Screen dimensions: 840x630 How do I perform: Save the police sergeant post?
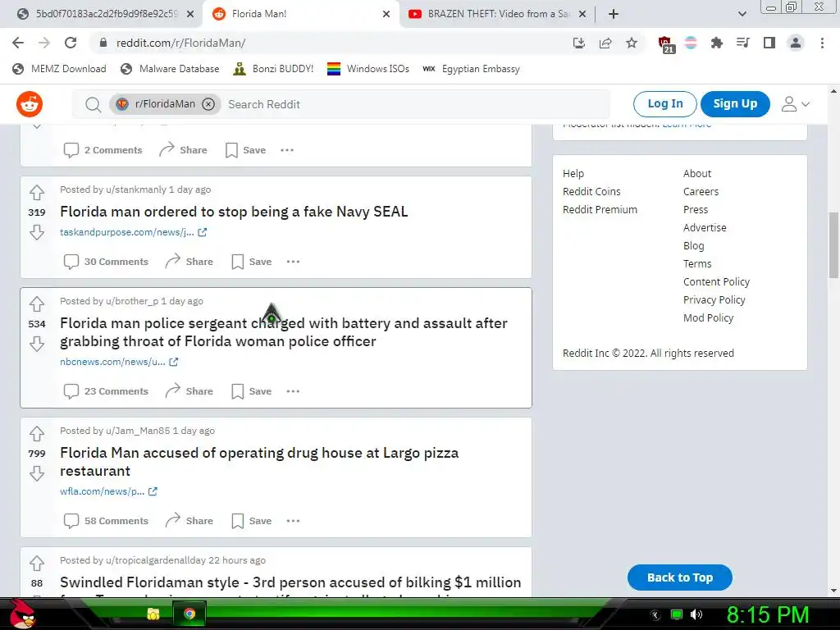click(x=252, y=391)
